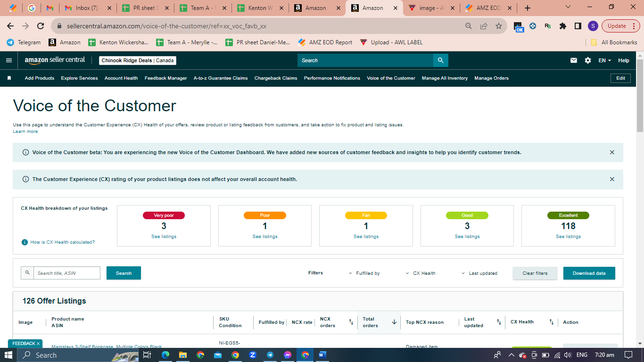Open the All Bookmarks folder
This screenshot has width=644, height=362.
click(x=614, y=42)
